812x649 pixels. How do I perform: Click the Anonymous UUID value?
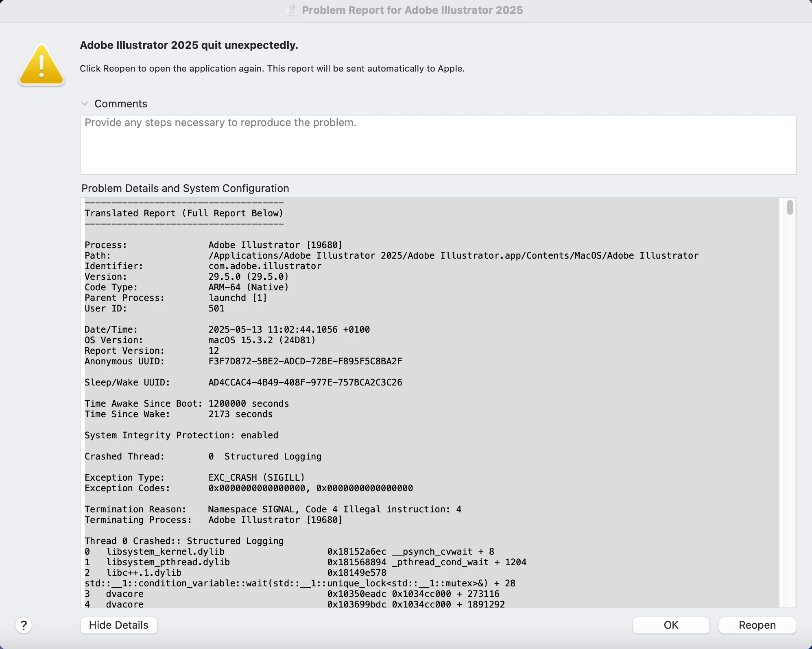[305, 361]
